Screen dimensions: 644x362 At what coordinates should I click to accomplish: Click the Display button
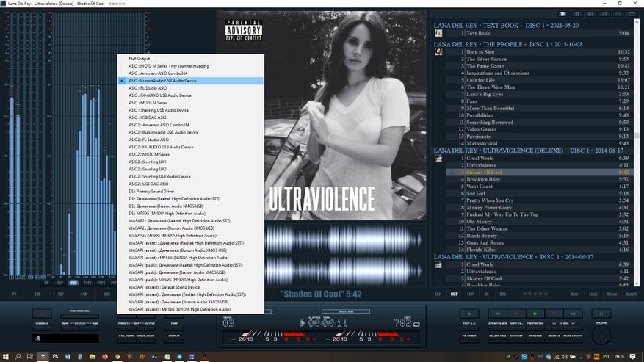coord(174,341)
